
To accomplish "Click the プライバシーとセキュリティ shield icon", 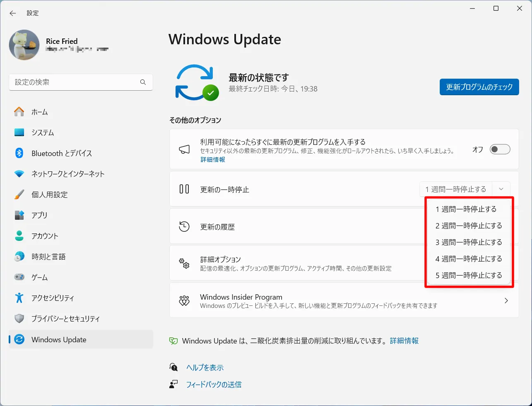I will click(19, 319).
